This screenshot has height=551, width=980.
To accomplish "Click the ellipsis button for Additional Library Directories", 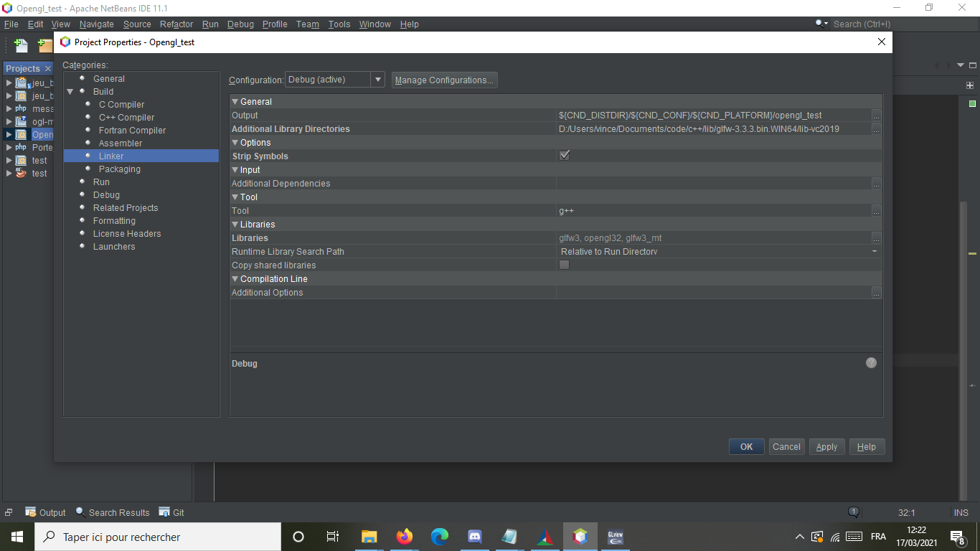I will click(877, 129).
